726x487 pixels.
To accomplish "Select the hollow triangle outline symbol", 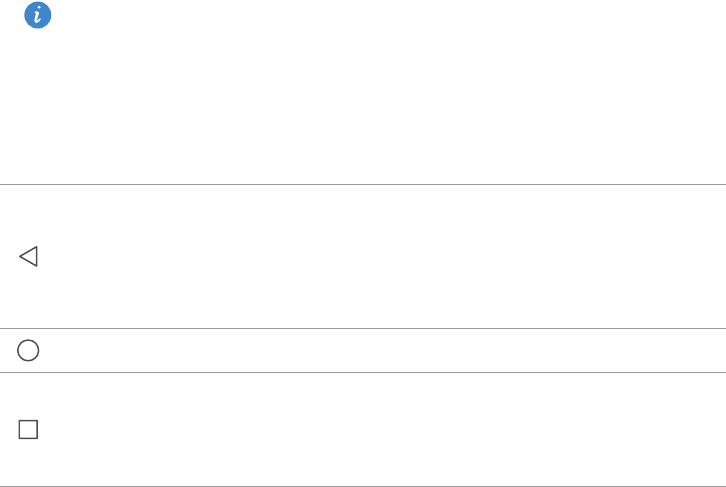I will (28, 256).
